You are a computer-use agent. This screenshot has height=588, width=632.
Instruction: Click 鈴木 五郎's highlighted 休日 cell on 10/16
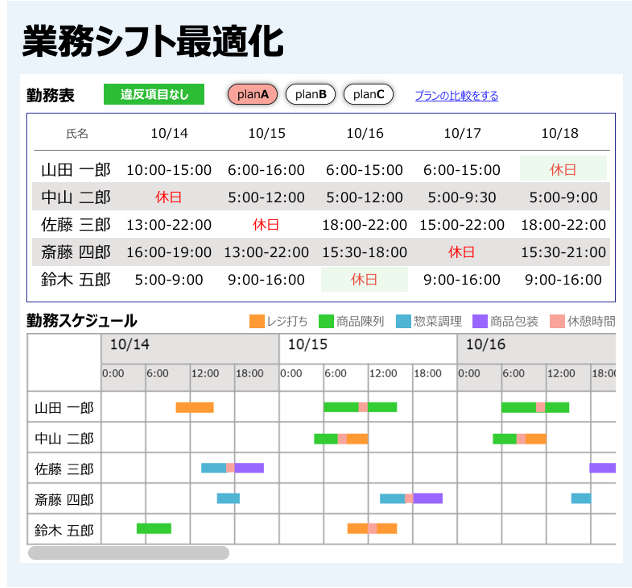364,280
